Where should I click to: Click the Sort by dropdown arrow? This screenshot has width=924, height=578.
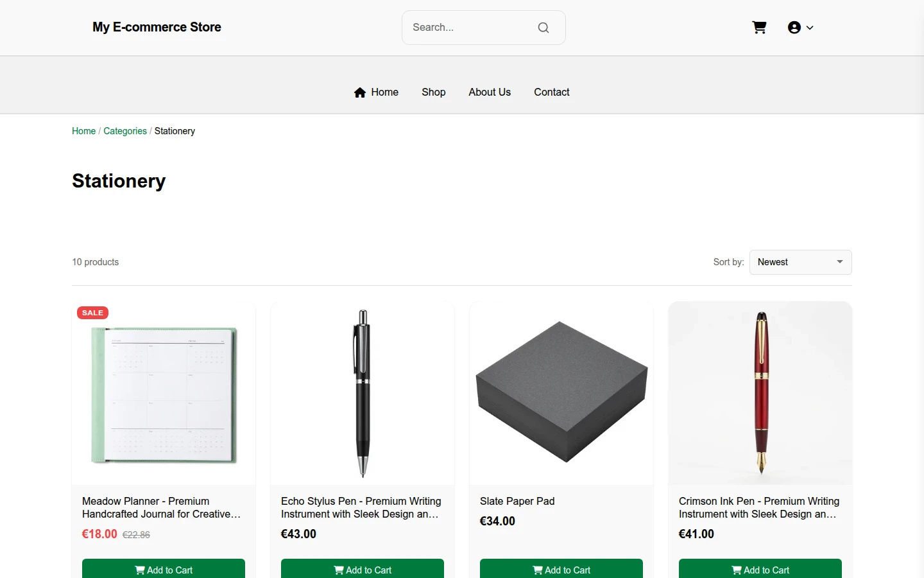840,262
